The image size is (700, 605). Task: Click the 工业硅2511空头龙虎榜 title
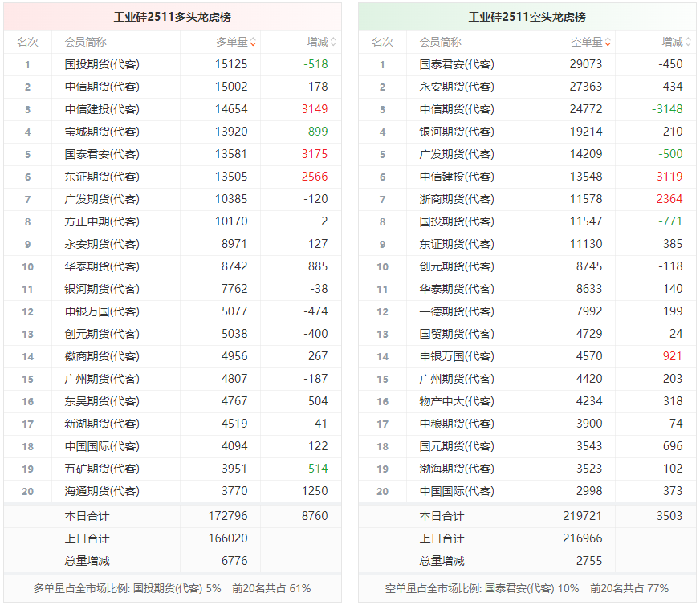coord(527,17)
